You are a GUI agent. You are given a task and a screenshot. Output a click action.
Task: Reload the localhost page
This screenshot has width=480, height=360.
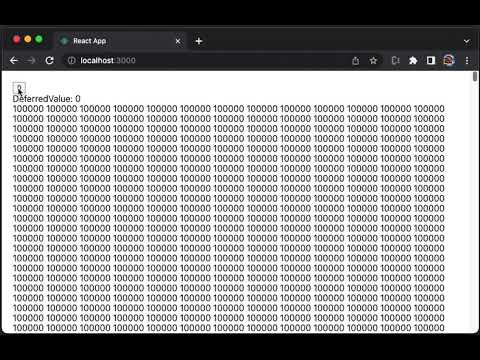coord(50,61)
